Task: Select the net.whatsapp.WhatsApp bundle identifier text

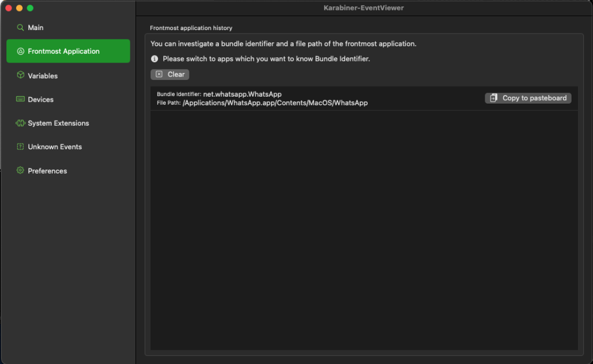Action: point(242,94)
